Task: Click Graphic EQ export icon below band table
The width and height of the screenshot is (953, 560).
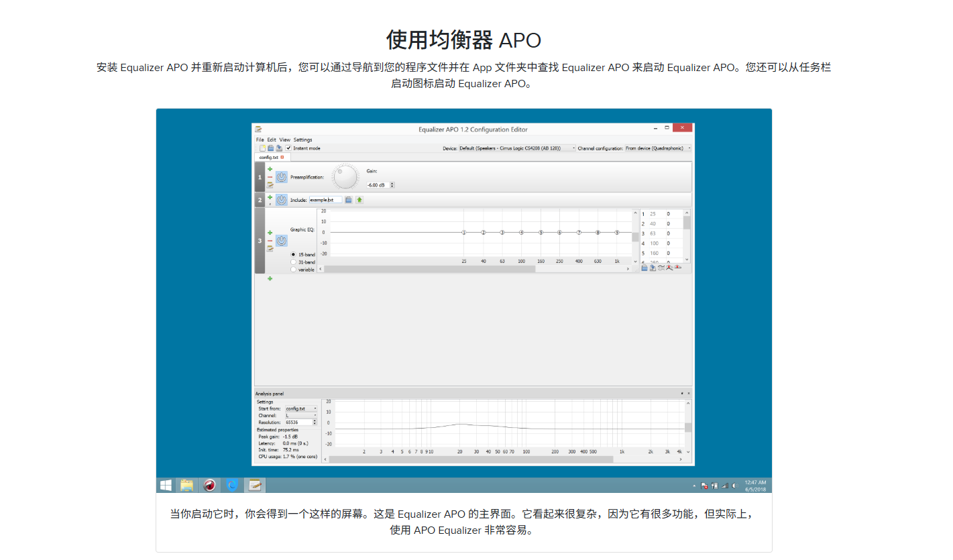Action: click(x=653, y=268)
